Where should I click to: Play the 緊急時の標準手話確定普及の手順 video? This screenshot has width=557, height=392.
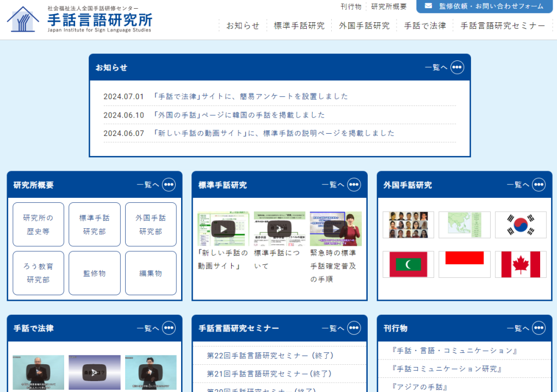click(336, 228)
